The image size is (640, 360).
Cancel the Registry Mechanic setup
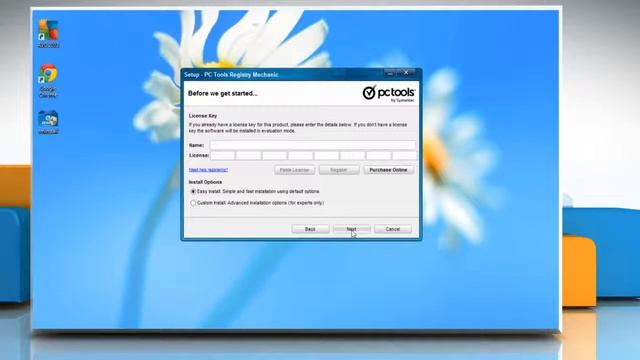pyautogui.click(x=393, y=229)
